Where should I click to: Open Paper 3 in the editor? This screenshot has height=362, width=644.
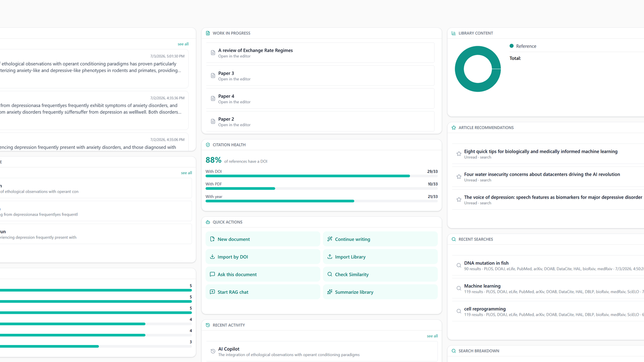pyautogui.click(x=320, y=76)
